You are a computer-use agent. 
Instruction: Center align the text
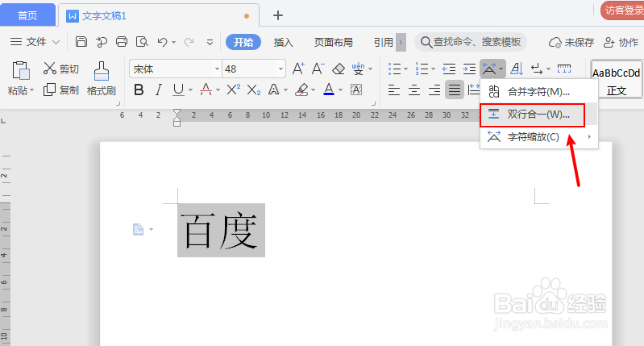(x=414, y=90)
